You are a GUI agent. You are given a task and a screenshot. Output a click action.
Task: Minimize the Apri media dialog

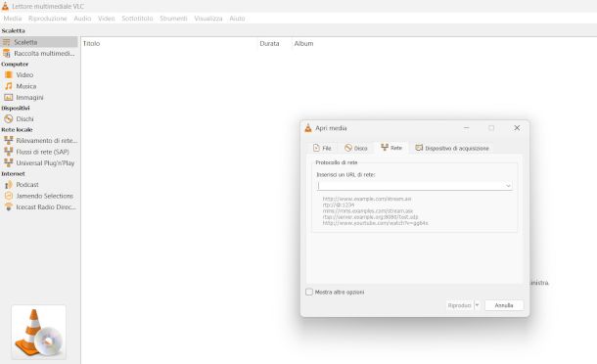pyautogui.click(x=466, y=128)
